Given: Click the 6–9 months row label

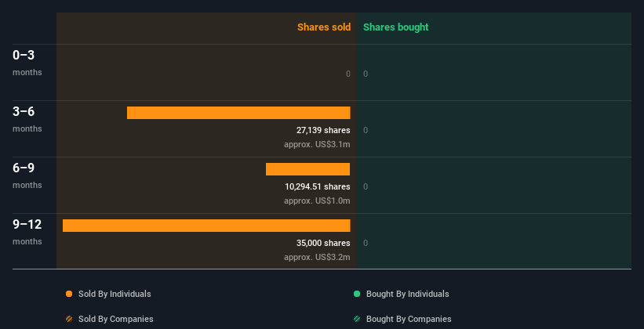Looking at the screenshot, I should click(27, 175).
